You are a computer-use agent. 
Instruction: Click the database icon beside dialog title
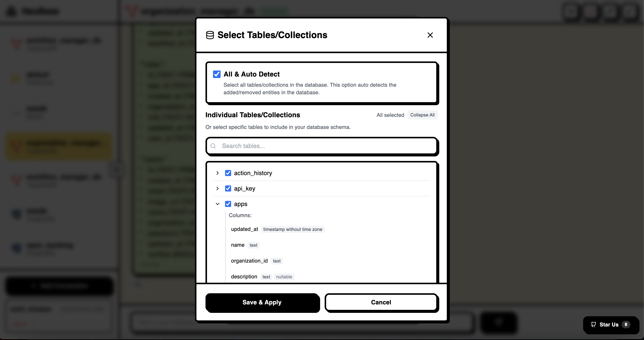click(210, 35)
